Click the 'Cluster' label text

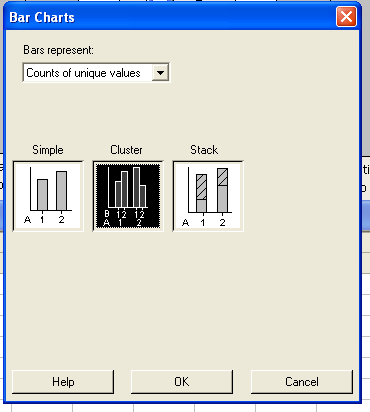tap(126, 150)
